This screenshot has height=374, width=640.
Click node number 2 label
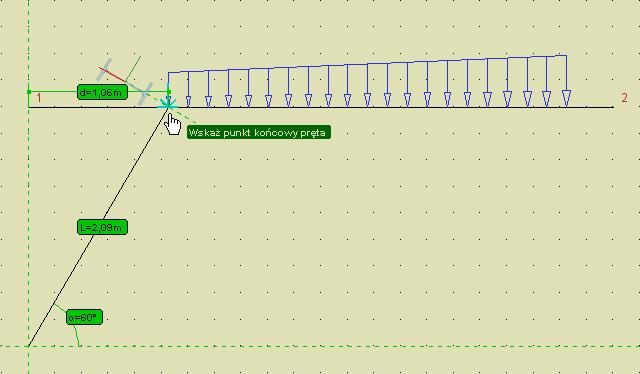click(x=624, y=98)
